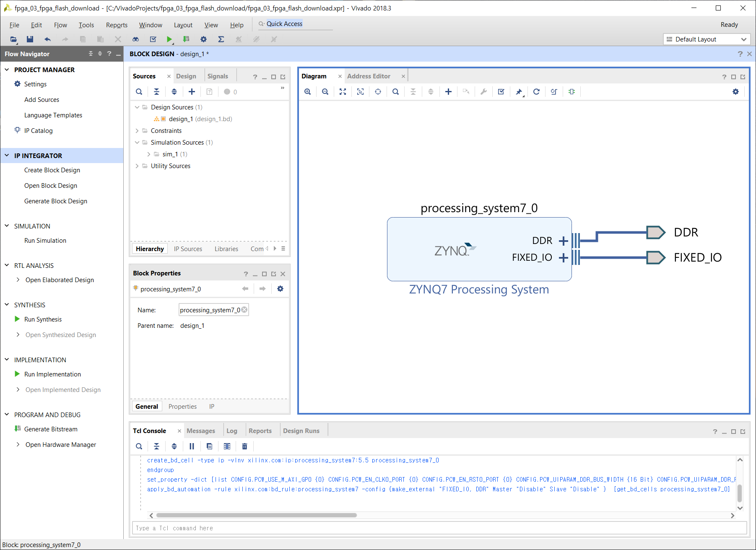Click the Add IP plus icon in Diagram
The height and width of the screenshot is (550, 756).
point(448,92)
